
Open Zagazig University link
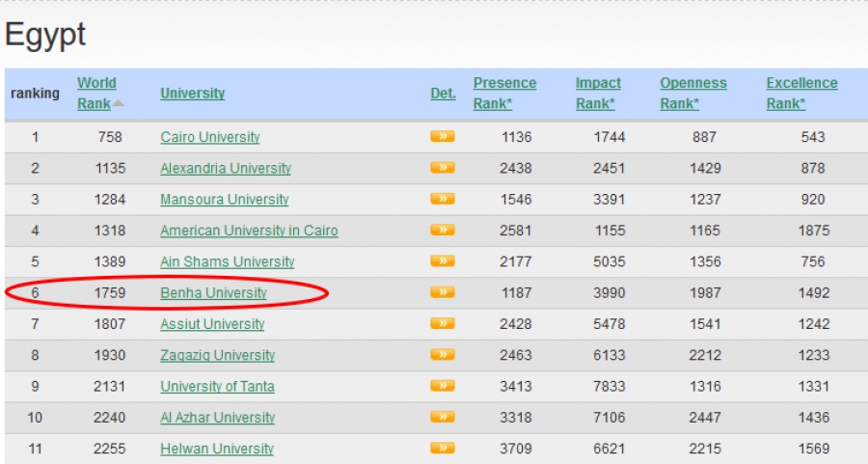[218, 355]
